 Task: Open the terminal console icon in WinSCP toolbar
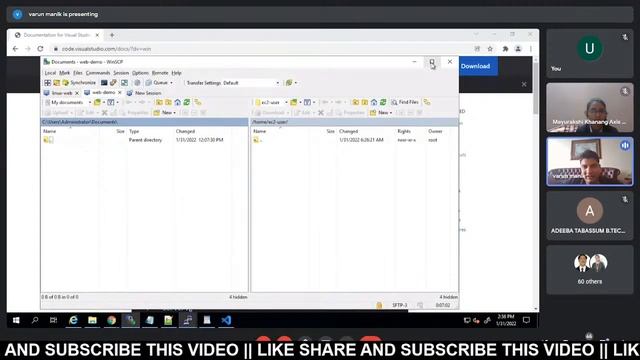pyautogui.click(x=104, y=83)
